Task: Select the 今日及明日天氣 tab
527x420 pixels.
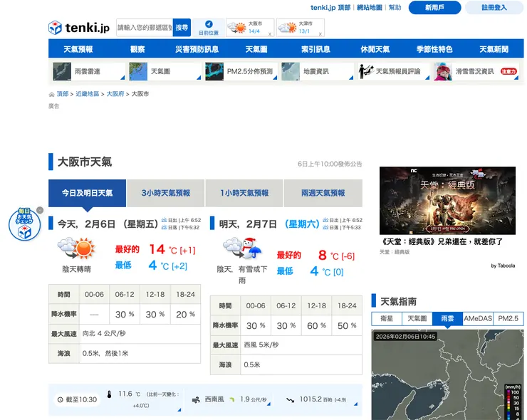Action: pos(88,193)
